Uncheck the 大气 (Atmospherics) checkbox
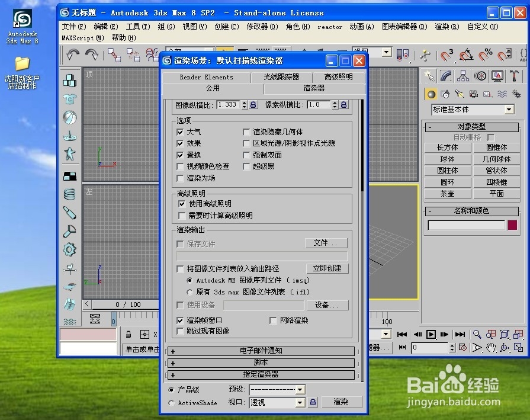This screenshot has width=530, height=420. click(x=180, y=132)
